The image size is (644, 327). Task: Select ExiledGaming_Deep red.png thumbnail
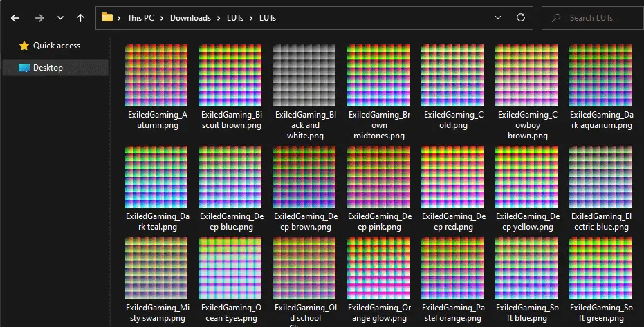(452, 177)
